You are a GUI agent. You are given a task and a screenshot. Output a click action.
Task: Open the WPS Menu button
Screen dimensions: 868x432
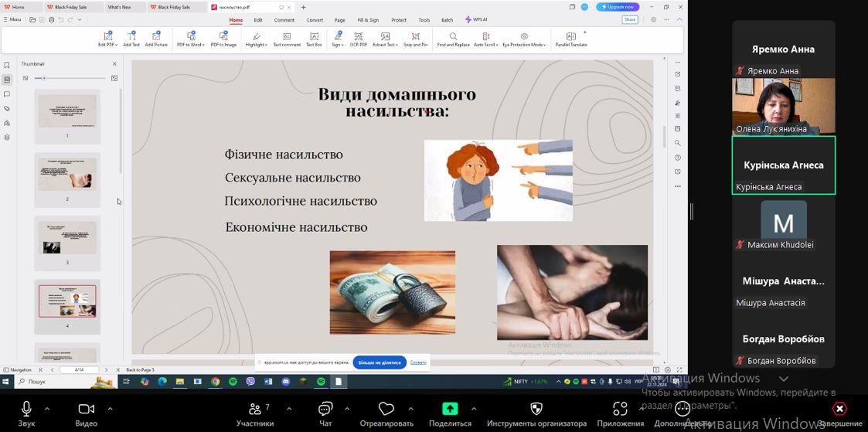[12, 20]
